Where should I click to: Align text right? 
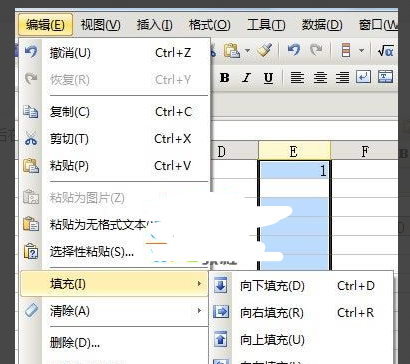coord(342,78)
